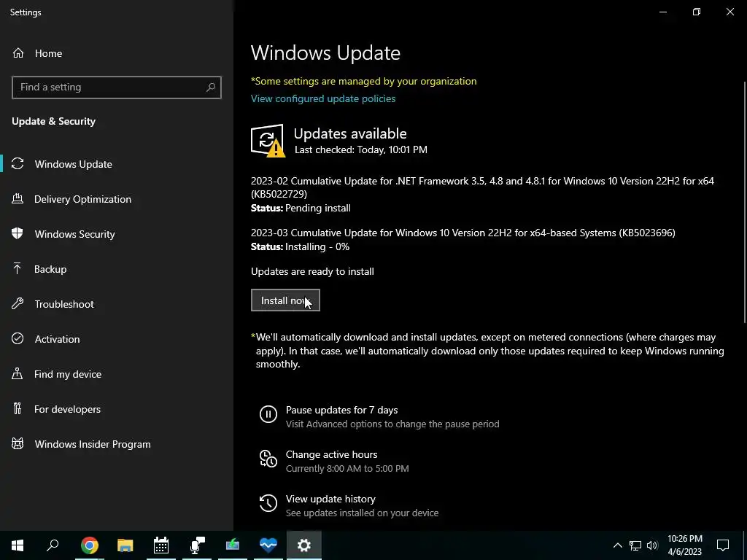Click the Home house icon
The width and height of the screenshot is (747, 560).
(18, 53)
